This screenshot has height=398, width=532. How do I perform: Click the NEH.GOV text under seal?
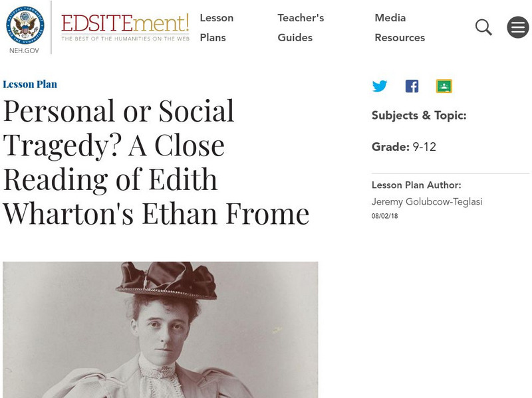point(25,50)
